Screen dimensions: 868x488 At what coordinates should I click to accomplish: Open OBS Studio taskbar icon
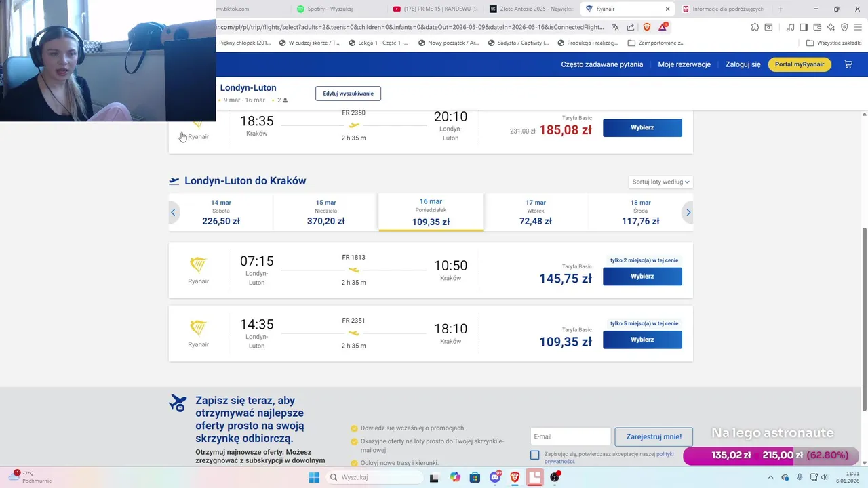(555, 477)
